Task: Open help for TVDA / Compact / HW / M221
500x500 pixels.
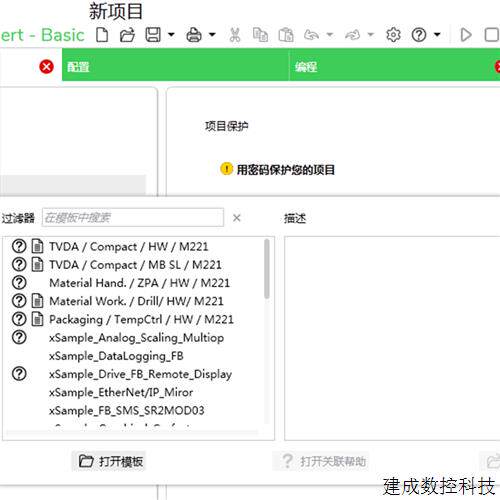Action: click(19, 246)
